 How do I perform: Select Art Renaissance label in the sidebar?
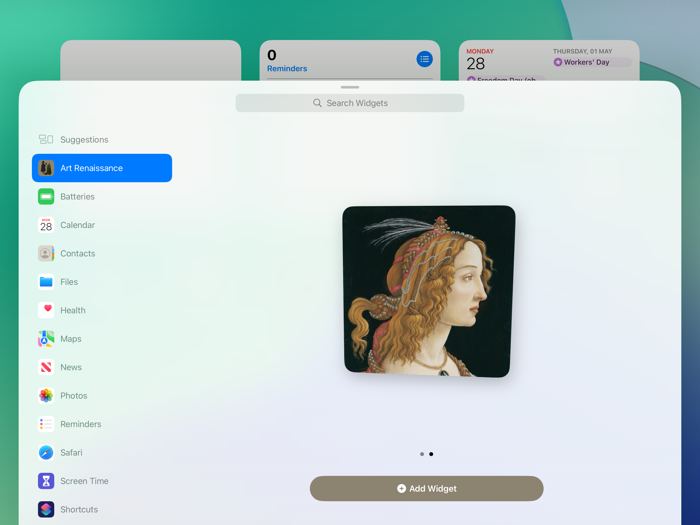pyautogui.click(x=92, y=168)
